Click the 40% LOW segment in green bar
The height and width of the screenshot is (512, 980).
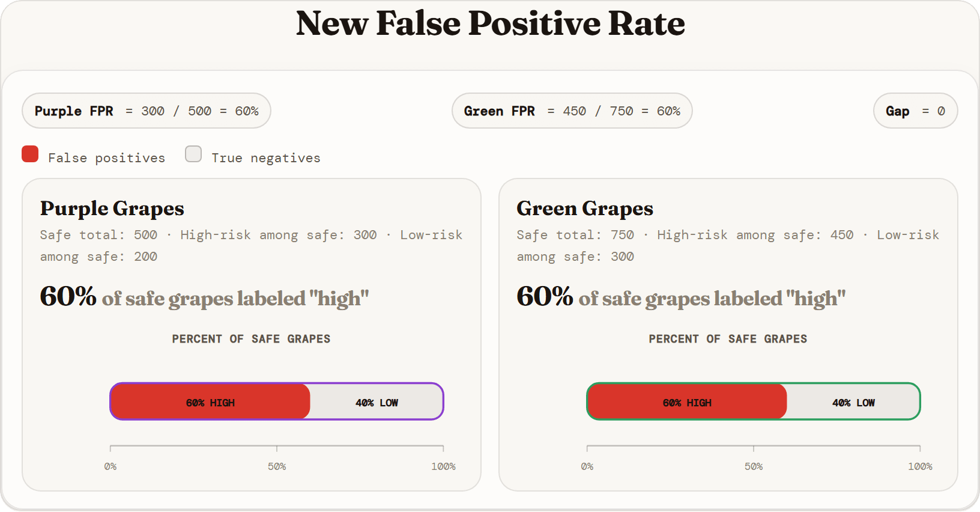[x=853, y=401]
